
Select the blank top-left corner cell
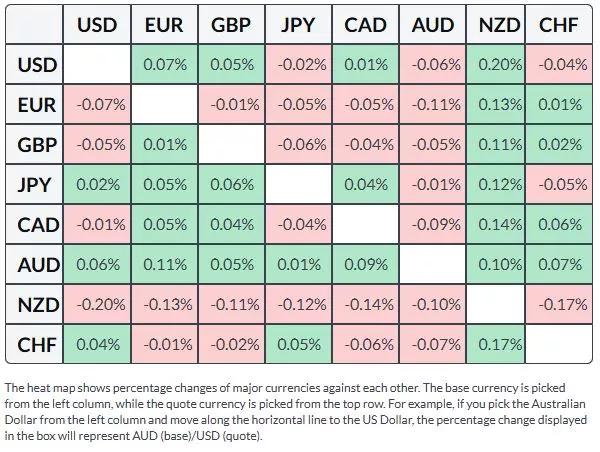coord(37,25)
